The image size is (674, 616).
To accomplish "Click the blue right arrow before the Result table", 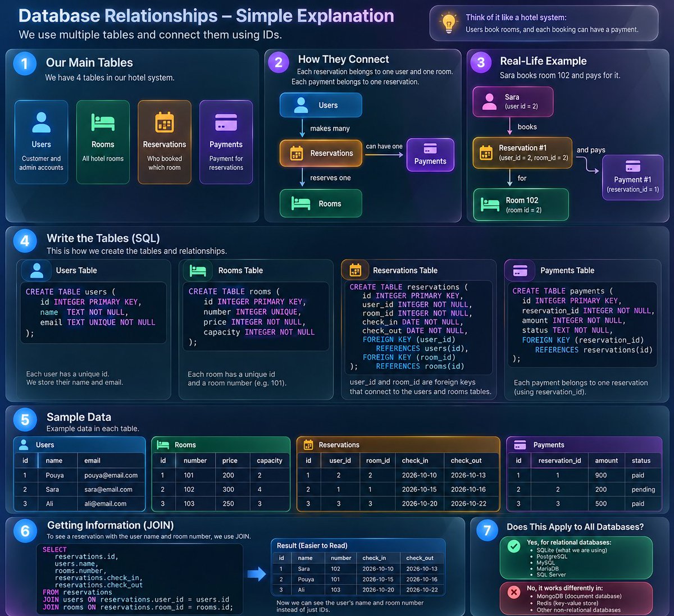I will [x=257, y=574].
